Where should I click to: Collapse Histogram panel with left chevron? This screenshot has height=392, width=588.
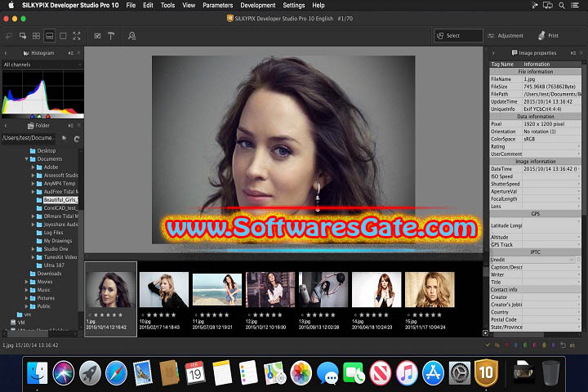click(6, 53)
